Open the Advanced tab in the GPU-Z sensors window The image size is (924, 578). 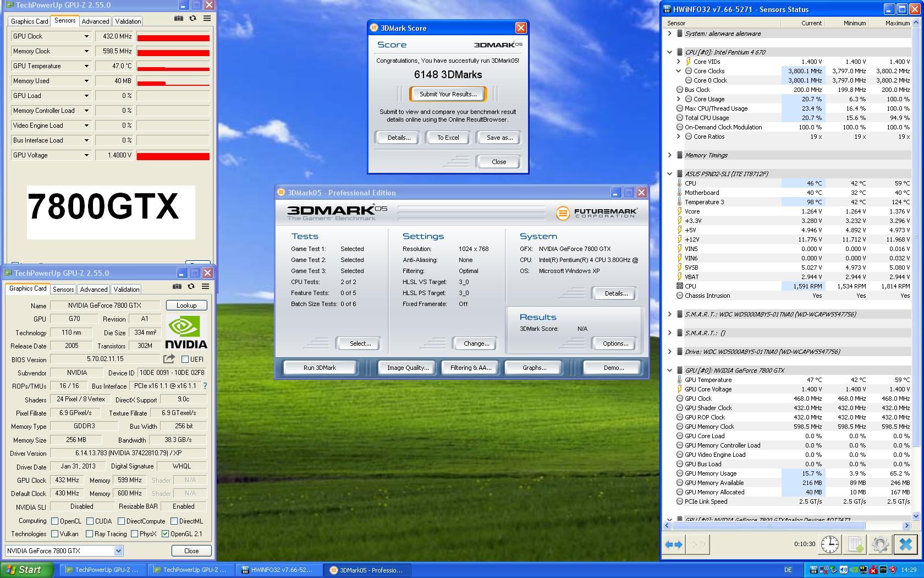point(95,21)
